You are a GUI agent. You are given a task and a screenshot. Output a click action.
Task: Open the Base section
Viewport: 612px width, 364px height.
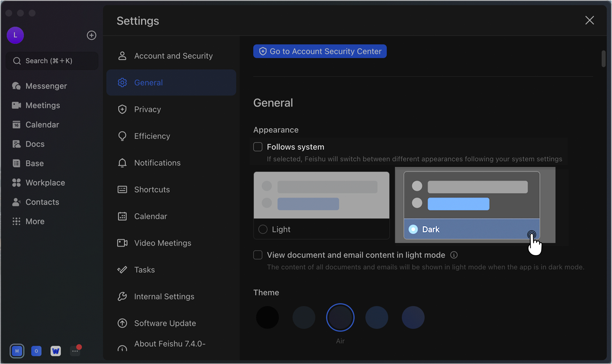point(34,163)
